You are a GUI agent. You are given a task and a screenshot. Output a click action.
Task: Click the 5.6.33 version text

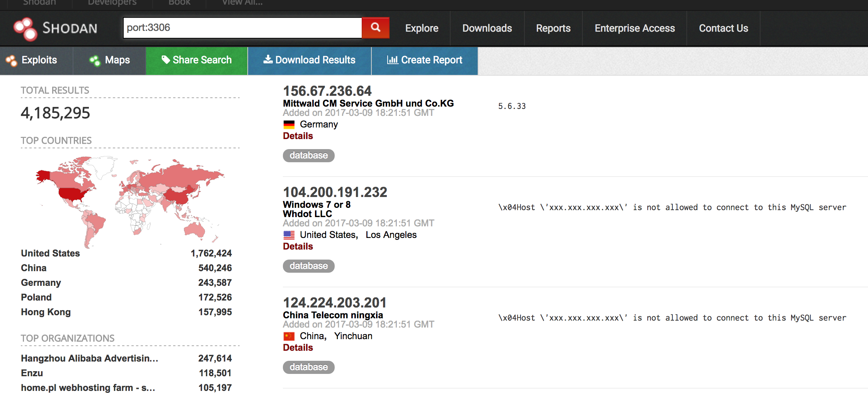click(512, 106)
